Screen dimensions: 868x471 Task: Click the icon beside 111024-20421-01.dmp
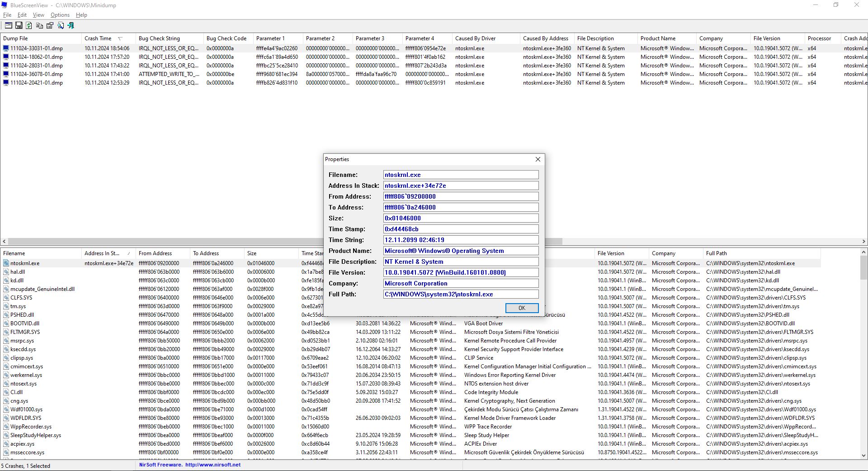pos(6,83)
